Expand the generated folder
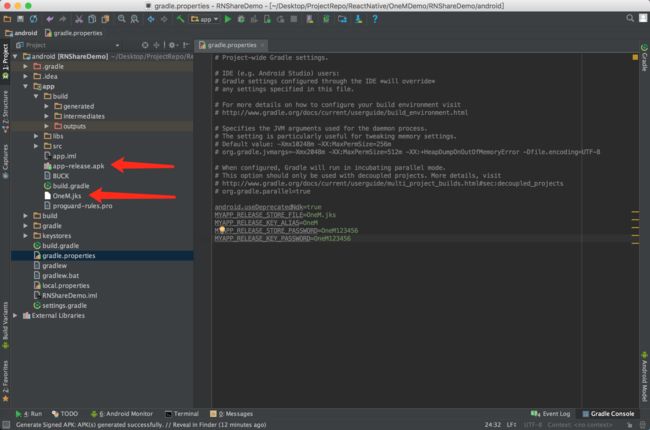Screen dimensions: 650x430 point(46,106)
